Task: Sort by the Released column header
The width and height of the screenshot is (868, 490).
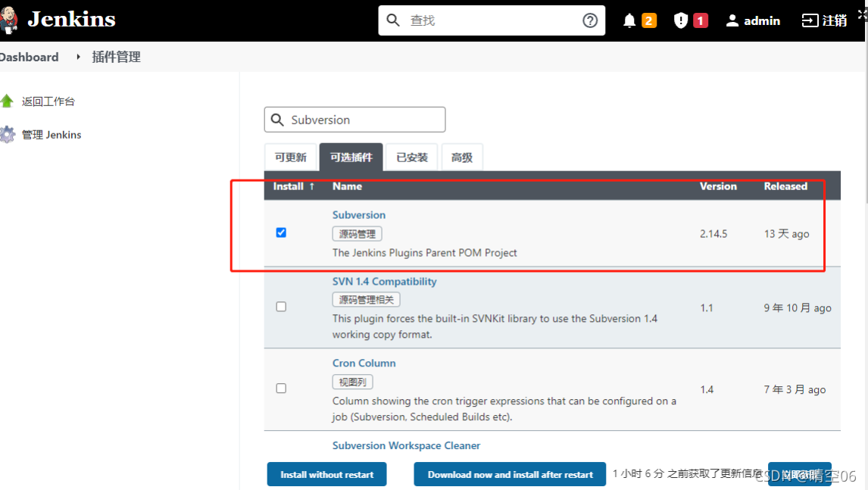Action: click(785, 186)
